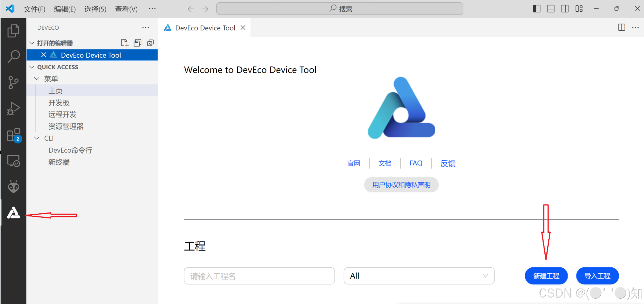Click Save All icon in open editors
Viewport: 644px width, 304px height.
(138, 43)
